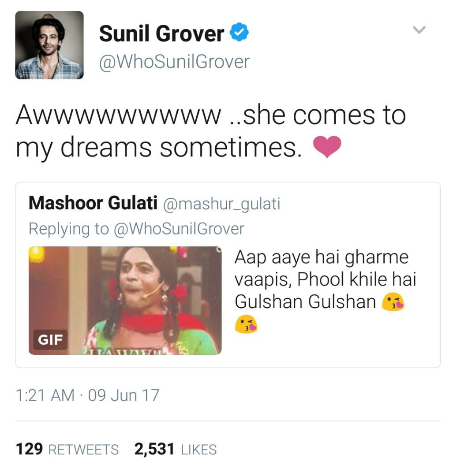Viewport: 453px width, 476px height.
Task: Click the blue verified badge icon
Action: pyautogui.click(x=239, y=32)
